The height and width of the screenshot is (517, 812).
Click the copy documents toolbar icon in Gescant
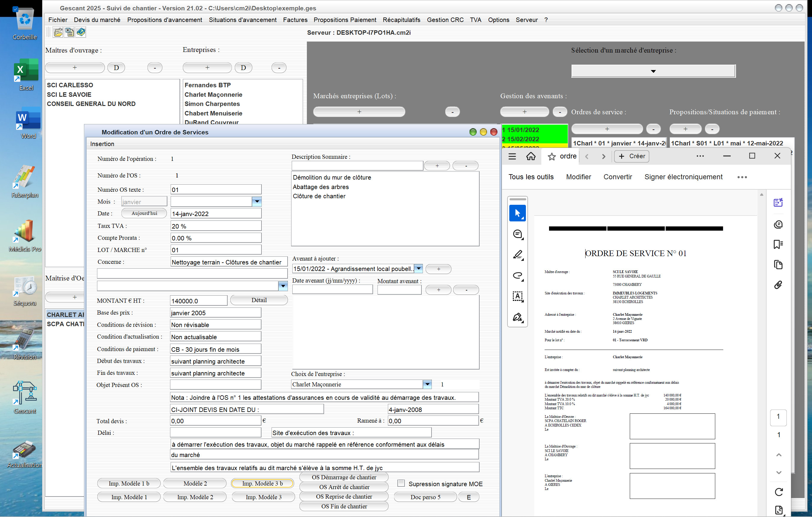click(x=69, y=32)
